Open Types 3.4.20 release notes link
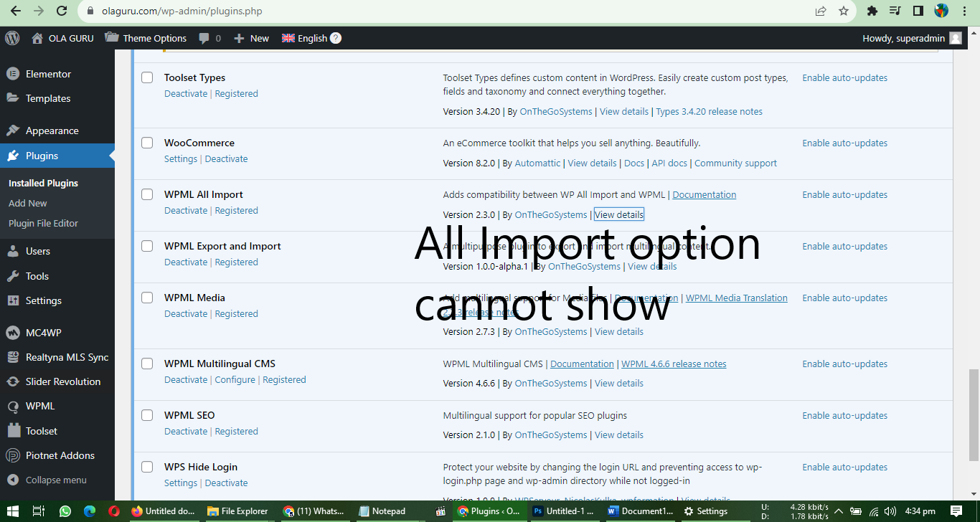This screenshot has width=980, height=522. pyautogui.click(x=710, y=111)
